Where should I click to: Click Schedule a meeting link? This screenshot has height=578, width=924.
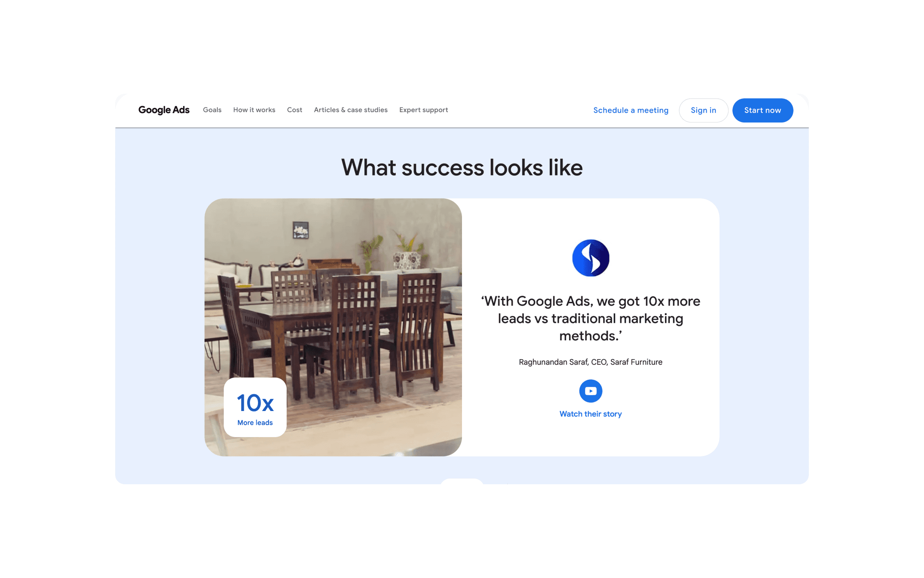[x=631, y=110]
